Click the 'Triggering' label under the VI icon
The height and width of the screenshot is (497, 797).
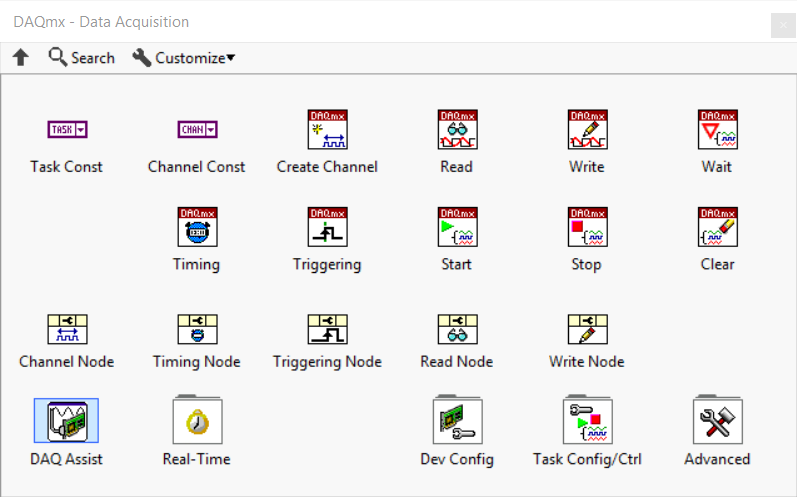coord(327,265)
